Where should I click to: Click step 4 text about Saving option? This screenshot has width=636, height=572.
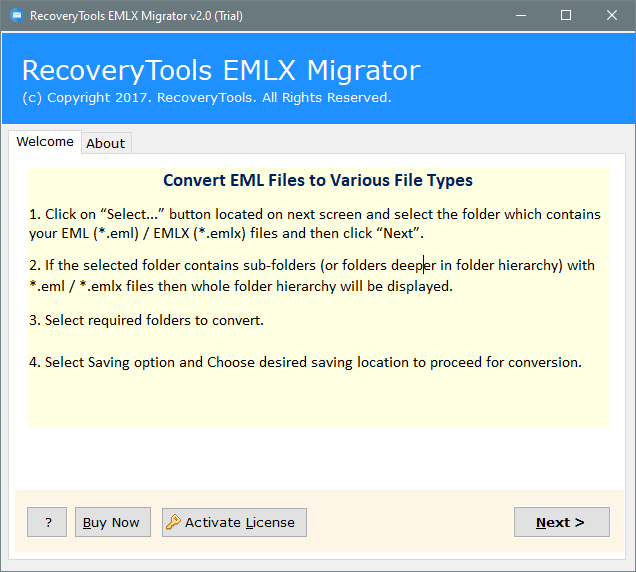click(305, 362)
